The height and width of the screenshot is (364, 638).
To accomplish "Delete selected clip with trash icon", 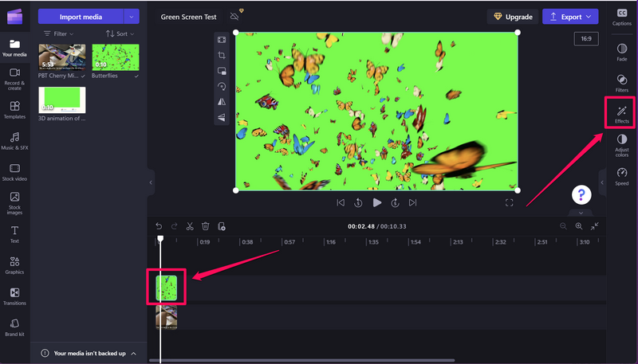I will (x=205, y=226).
